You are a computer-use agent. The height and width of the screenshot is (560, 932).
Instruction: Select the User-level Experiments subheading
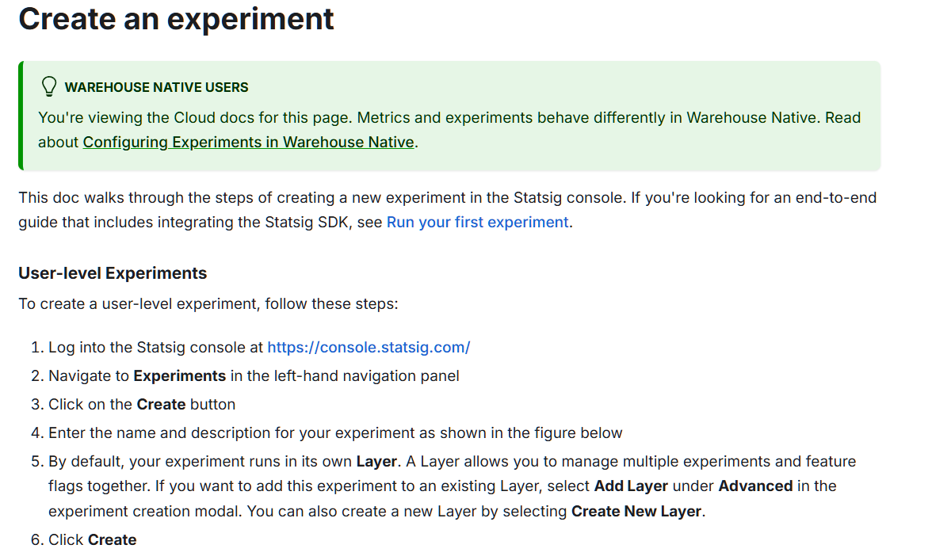pos(113,273)
